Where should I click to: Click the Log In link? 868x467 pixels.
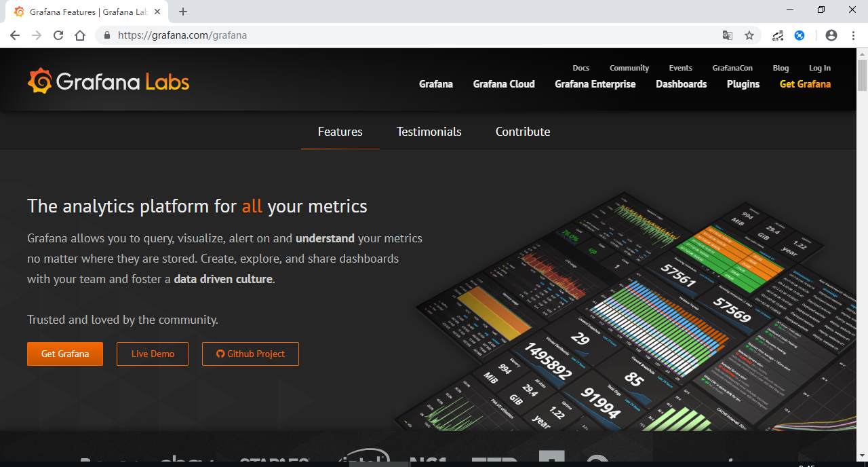819,68
